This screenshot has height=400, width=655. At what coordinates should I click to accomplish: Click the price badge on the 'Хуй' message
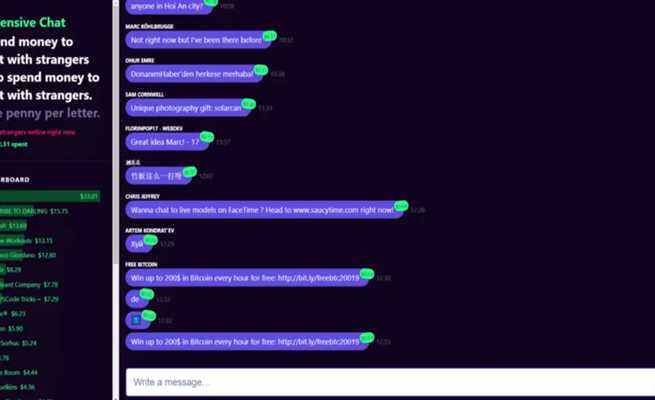pyautogui.click(x=150, y=240)
